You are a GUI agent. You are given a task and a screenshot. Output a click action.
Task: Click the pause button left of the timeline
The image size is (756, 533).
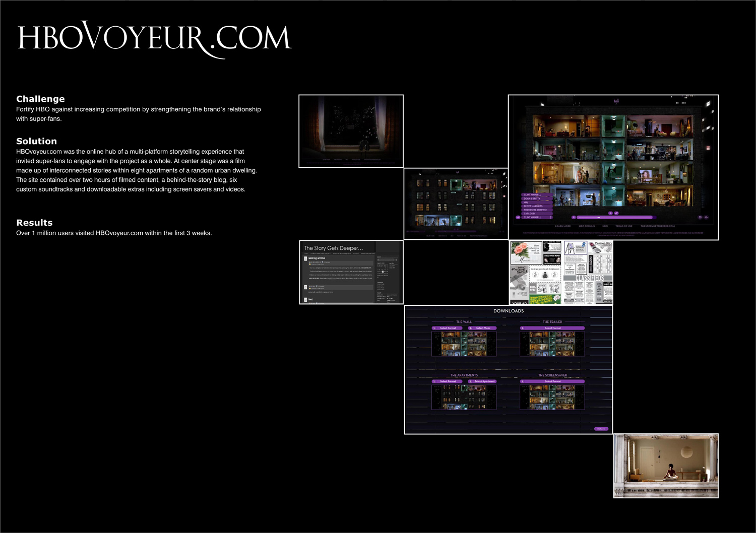(x=574, y=218)
